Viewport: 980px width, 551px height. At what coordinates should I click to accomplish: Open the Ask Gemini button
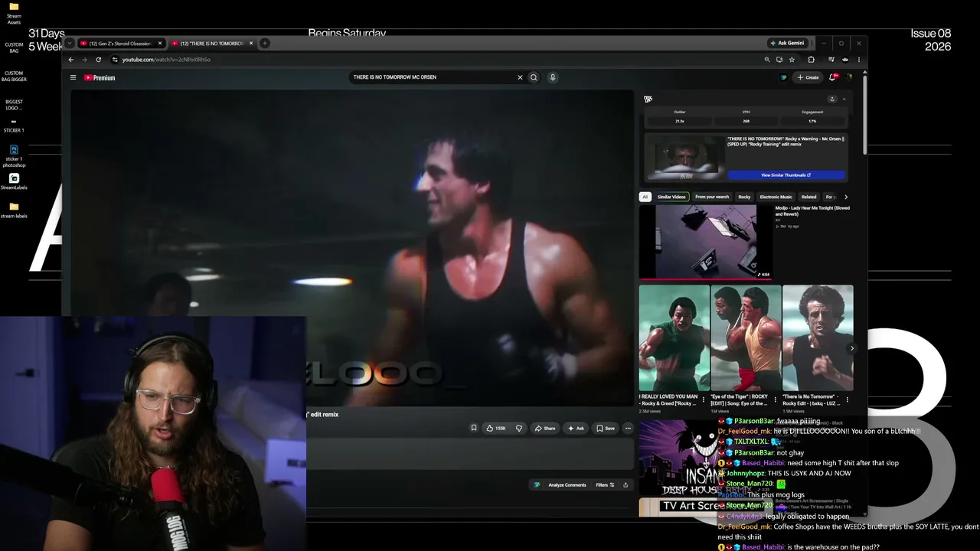point(787,43)
